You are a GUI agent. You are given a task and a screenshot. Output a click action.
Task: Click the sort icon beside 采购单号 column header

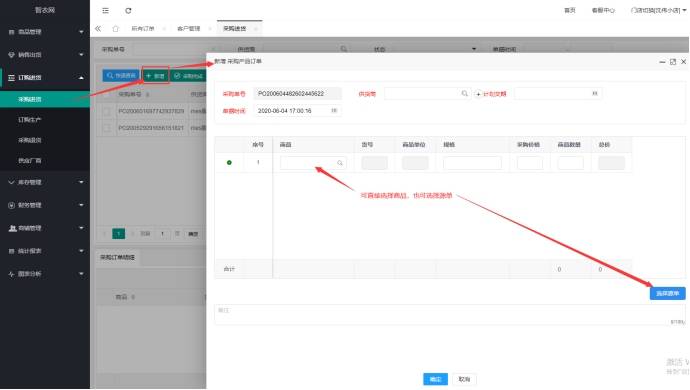pos(147,95)
